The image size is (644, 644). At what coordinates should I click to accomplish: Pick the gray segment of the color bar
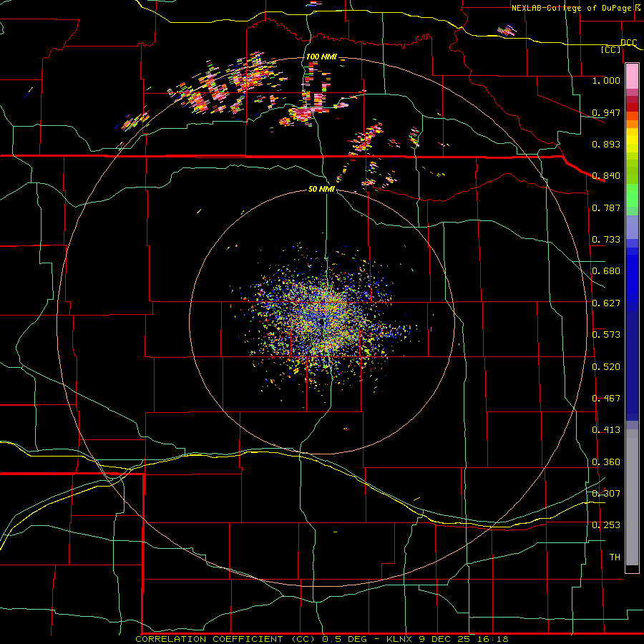coord(632,497)
